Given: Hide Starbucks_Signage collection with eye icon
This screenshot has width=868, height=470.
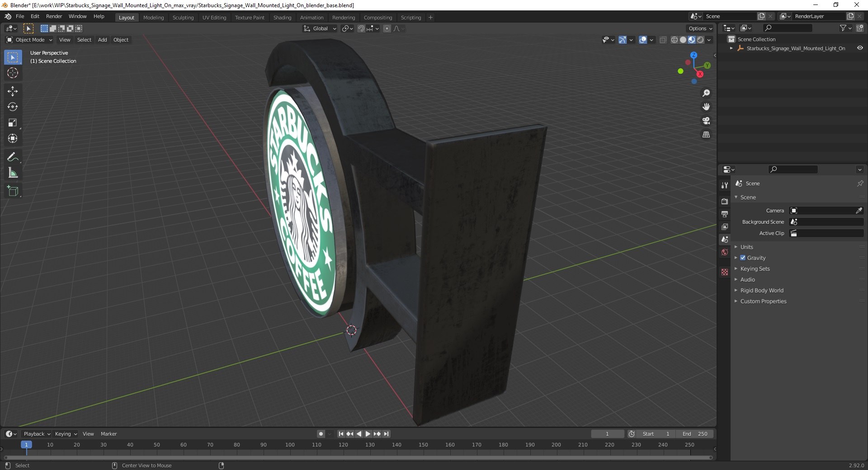Looking at the screenshot, I should (860, 48).
